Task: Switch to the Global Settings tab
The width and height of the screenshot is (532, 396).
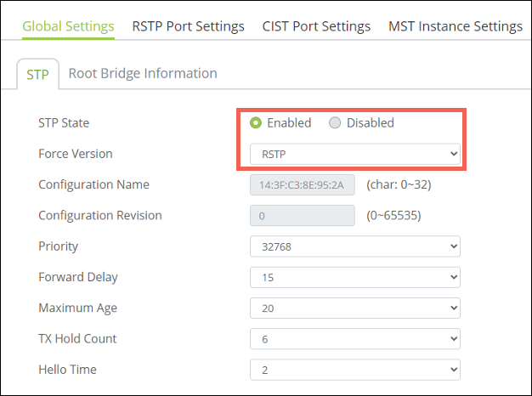Action: (x=68, y=26)
